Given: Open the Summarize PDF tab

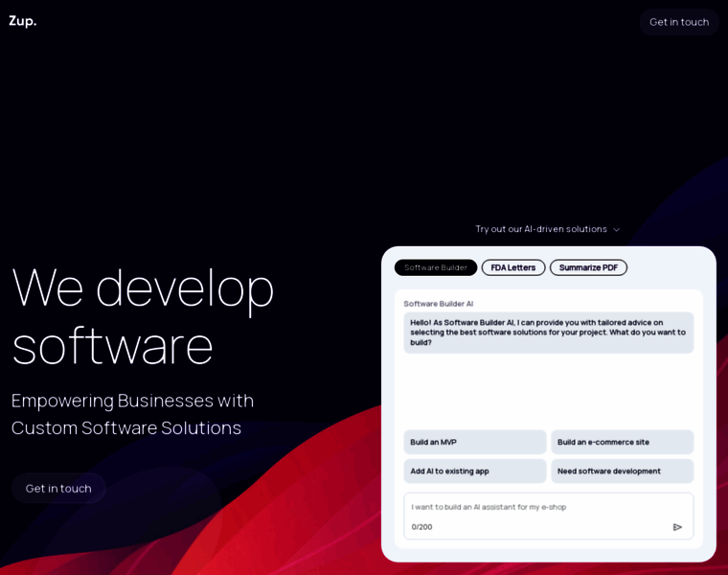Looking at the screenshot, I should click(588, 267).
